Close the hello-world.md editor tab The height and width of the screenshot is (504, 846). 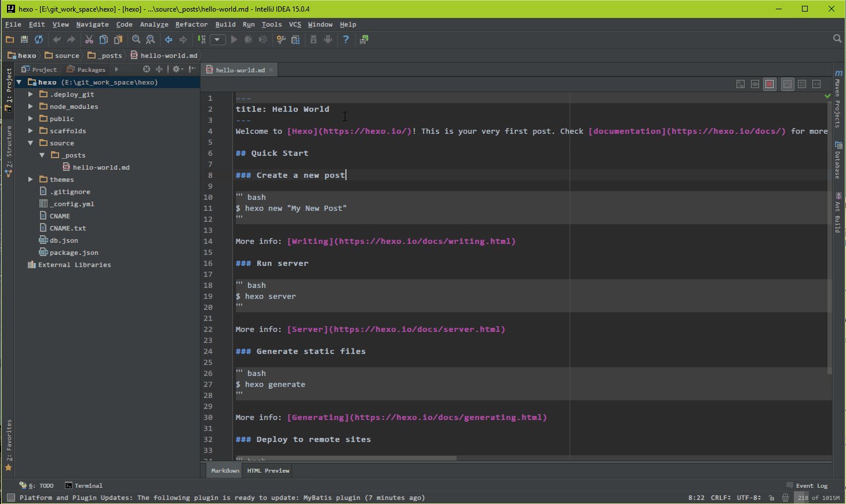click(271, 70)
